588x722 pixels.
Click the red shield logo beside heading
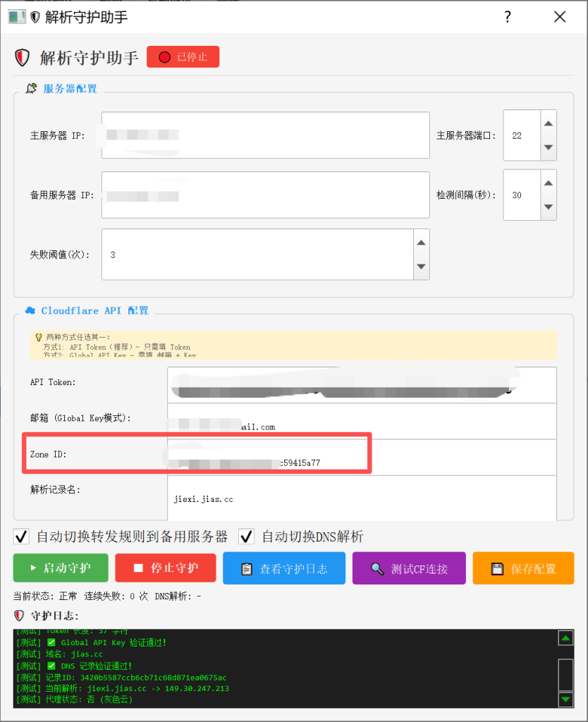point(22,58)
